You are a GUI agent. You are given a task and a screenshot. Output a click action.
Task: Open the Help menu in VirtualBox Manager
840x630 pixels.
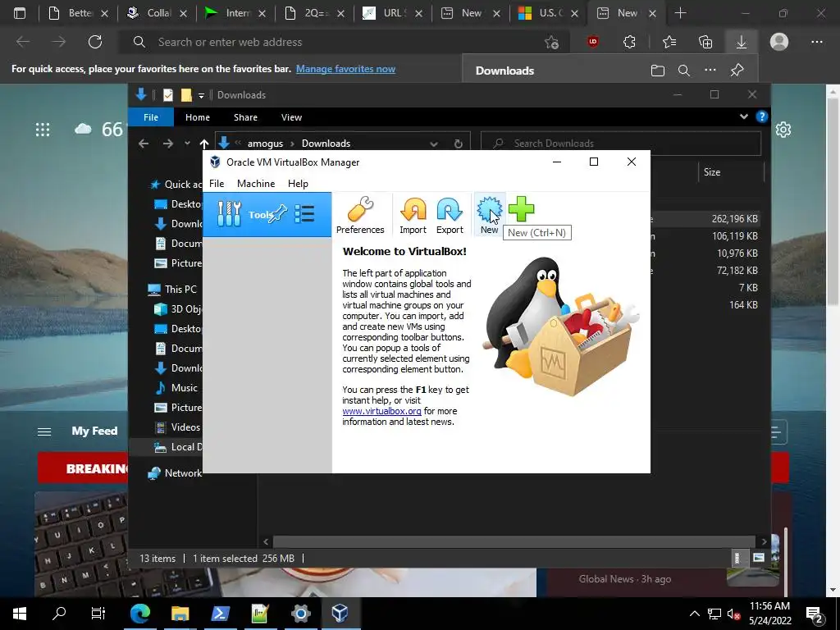[298, 183]
